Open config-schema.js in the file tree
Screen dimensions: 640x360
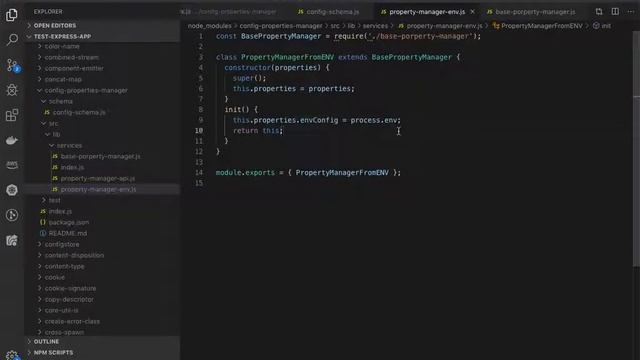point(102,112)
